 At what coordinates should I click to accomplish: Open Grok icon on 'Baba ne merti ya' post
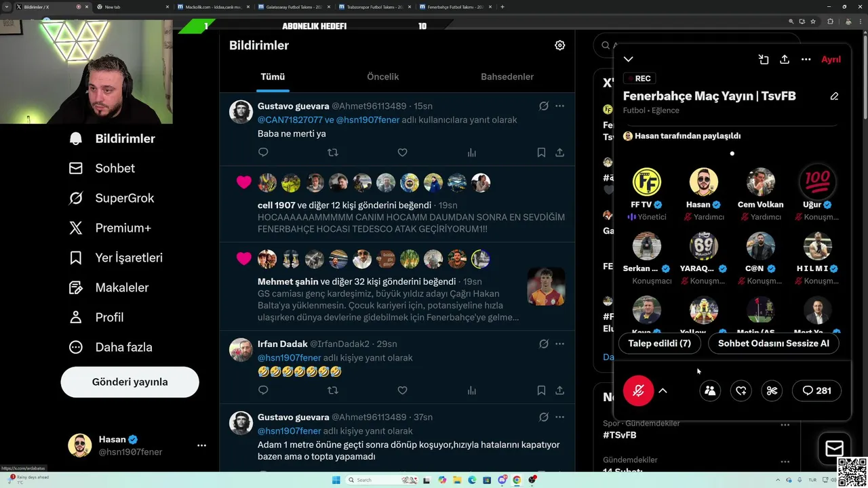(543, 106)
